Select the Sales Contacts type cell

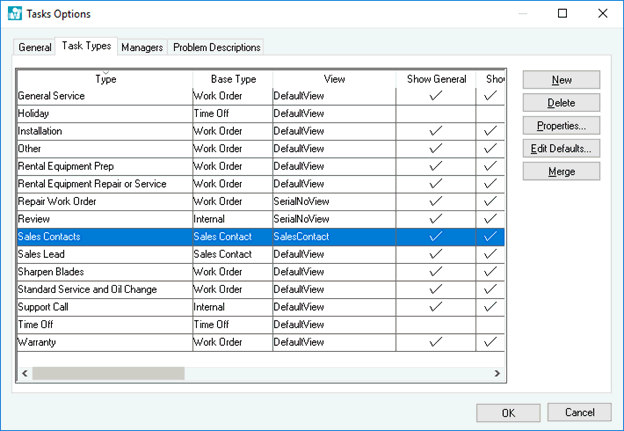pyautogui.click(x=105, y=236)
